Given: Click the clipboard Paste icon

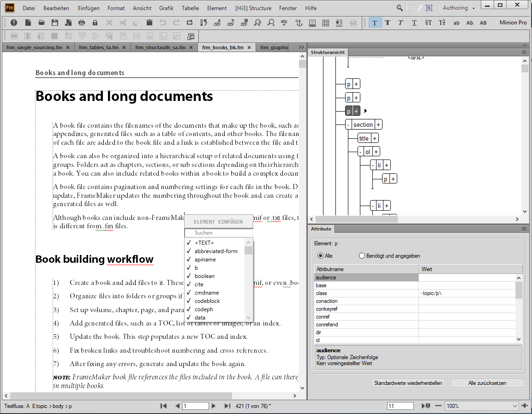Looking at the screenshot, I should [149, 23].
